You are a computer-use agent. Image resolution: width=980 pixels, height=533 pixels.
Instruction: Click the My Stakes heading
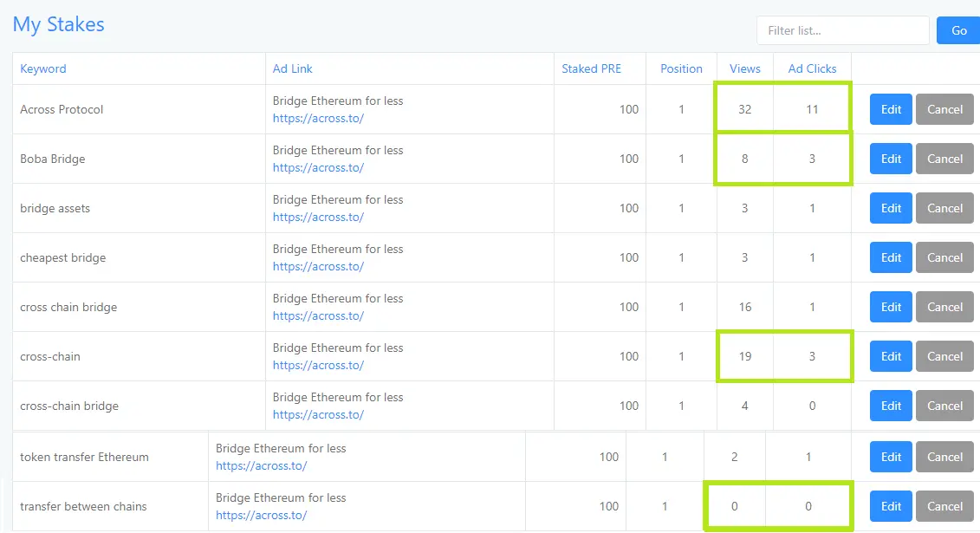point(59,24)
